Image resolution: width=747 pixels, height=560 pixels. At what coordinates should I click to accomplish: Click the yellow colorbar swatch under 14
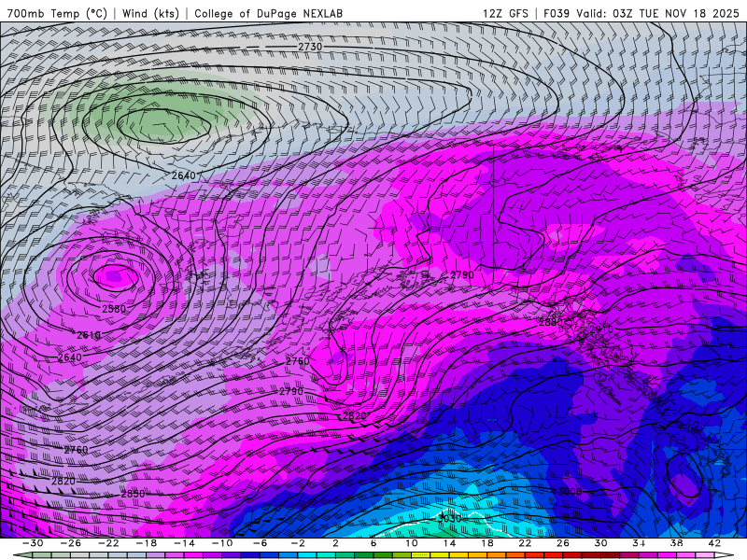(x=440, y=555)
